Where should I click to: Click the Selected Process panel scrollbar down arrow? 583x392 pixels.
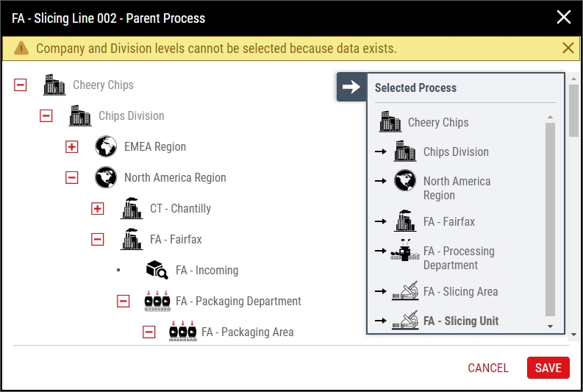550,326
